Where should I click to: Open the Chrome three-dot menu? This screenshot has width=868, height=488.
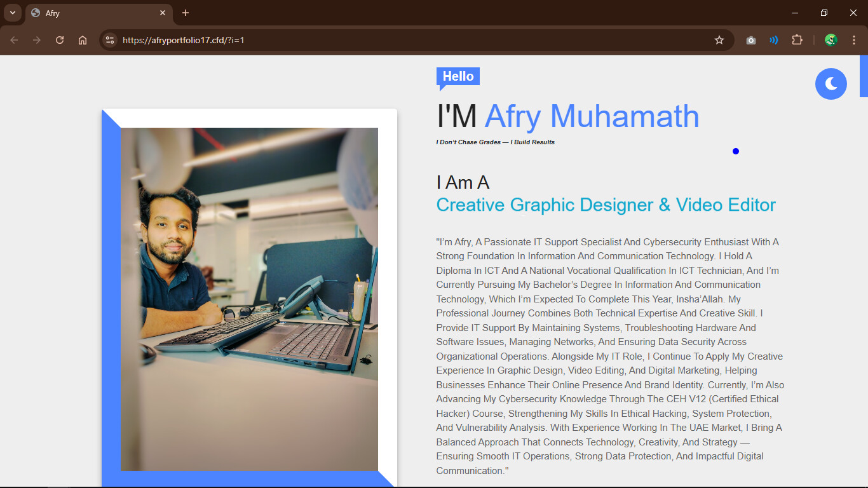(853, 40)
